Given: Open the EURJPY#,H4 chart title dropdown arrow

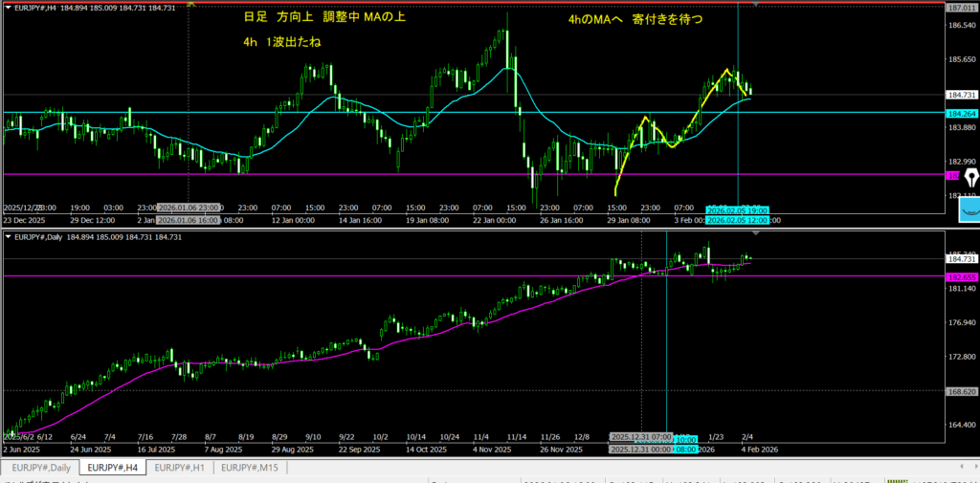Looking at the screenshot, I should click(x=8, y=8).
